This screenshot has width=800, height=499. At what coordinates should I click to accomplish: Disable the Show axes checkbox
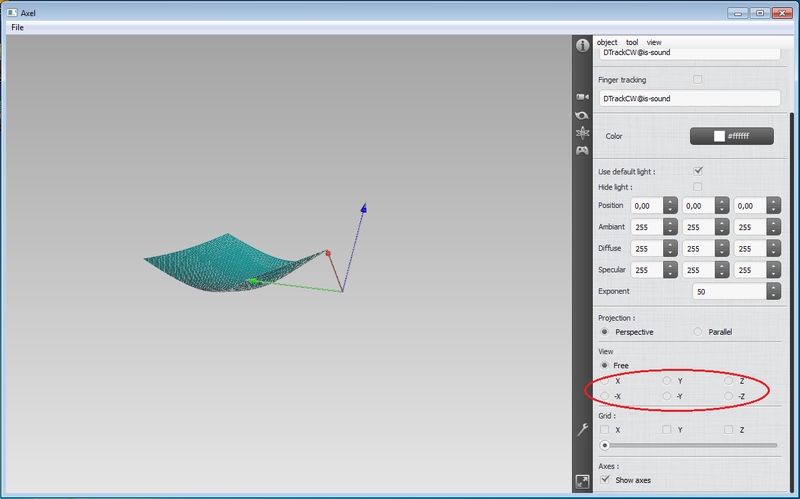pyautogui.click(x=604, y=480)
